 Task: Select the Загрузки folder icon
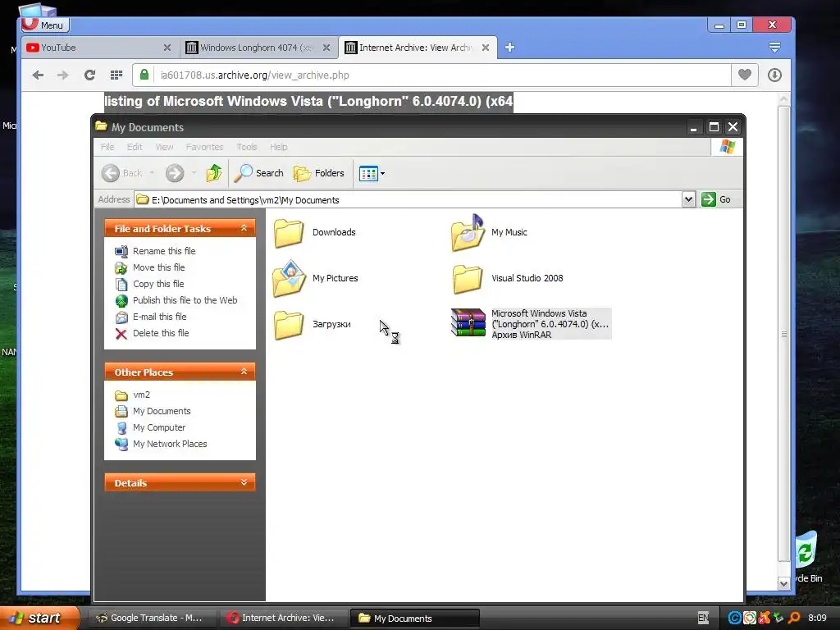[x=289, y=325]
